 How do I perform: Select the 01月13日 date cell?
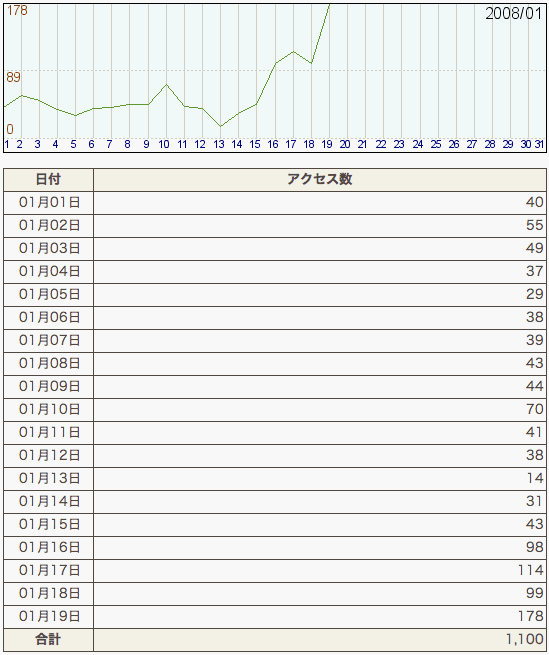[48, 478]
